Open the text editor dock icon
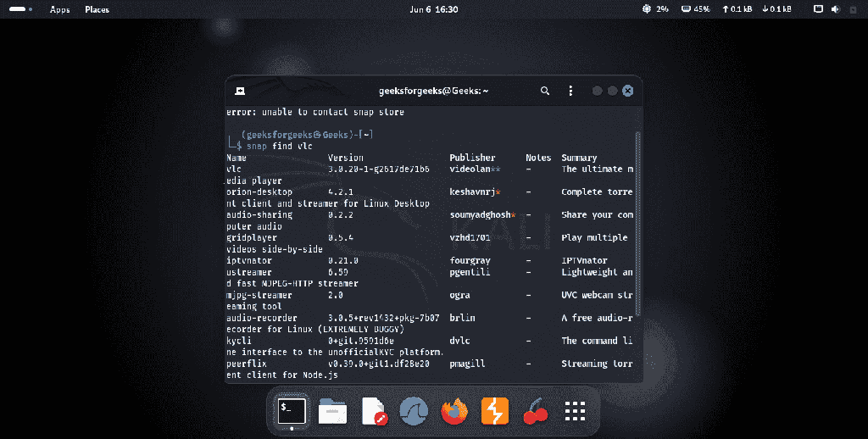The image size is (868, 439). [374, 411]
